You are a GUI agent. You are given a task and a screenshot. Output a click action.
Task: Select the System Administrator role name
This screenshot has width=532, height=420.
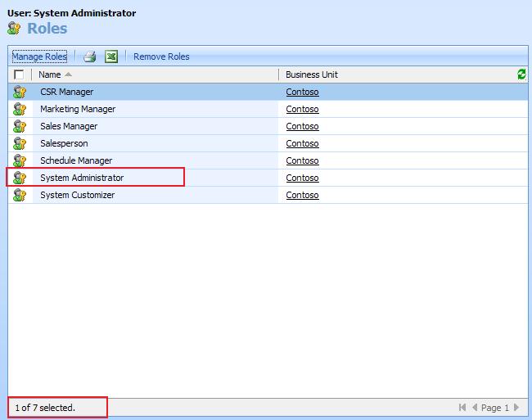pos(82,178)
